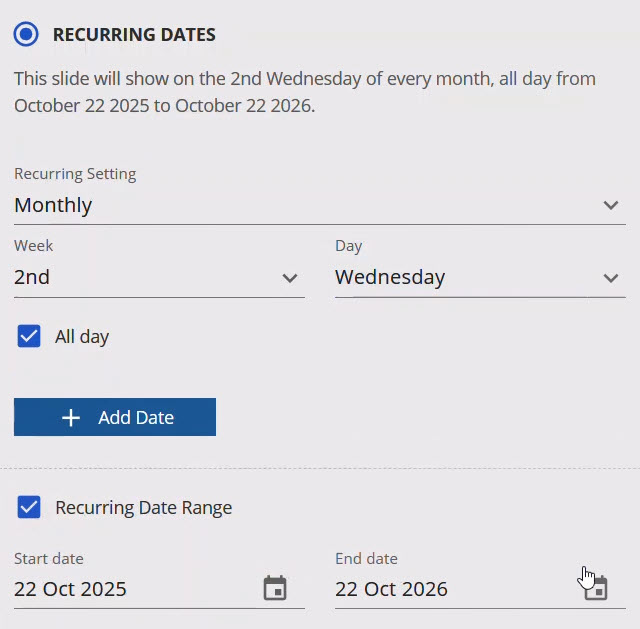Open the Start date calendar picker icon
The height and width of the screenshot is (629, 640).
tap(275, 588)
